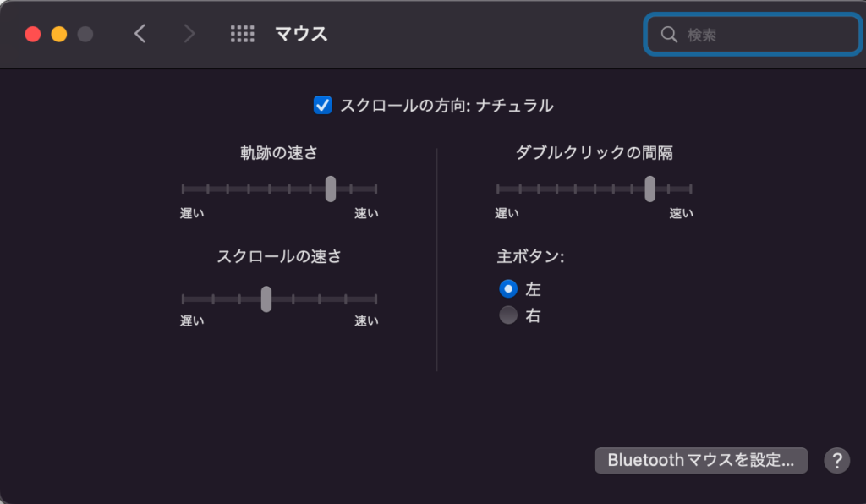Toggle スクロールの方向: ナチュラル checkbox
866x504 pixels.
tap(322, 105)
